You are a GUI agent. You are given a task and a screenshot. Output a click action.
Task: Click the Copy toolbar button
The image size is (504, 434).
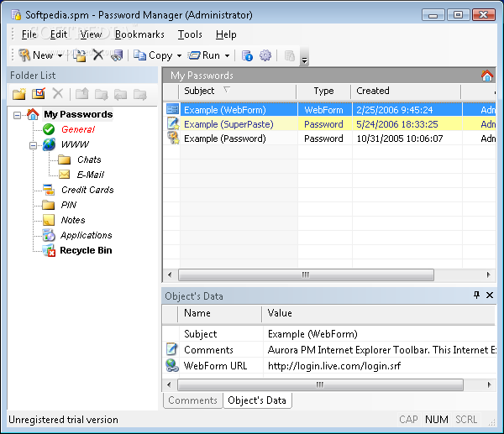point(153,55)
